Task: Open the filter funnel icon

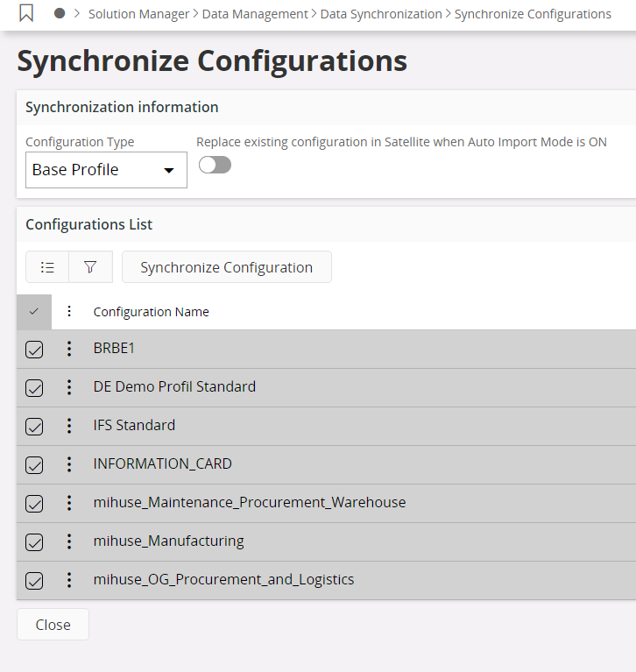Action: (x=90, y=267)
